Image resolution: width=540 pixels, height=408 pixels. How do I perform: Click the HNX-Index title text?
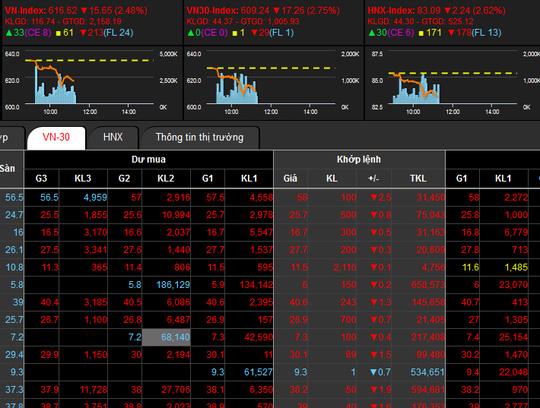[391, 10]
